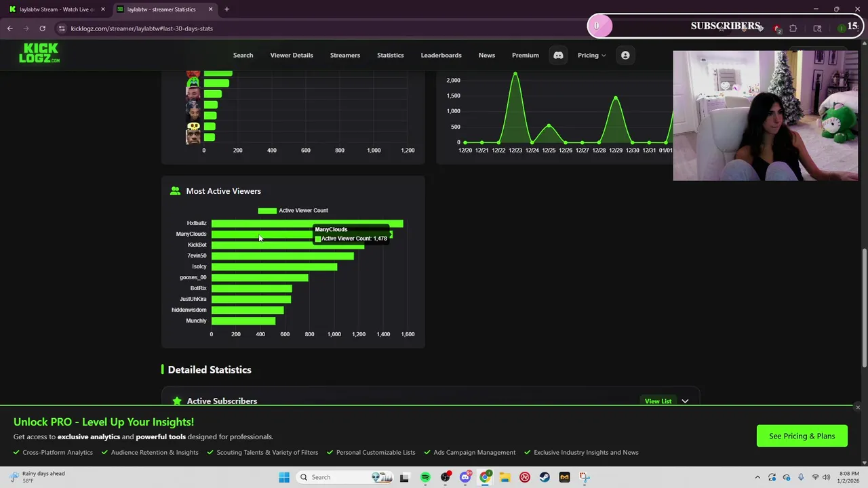Open the Premium nav item
Viewport: 868px width, 488px height.
[x=526, y=56]
